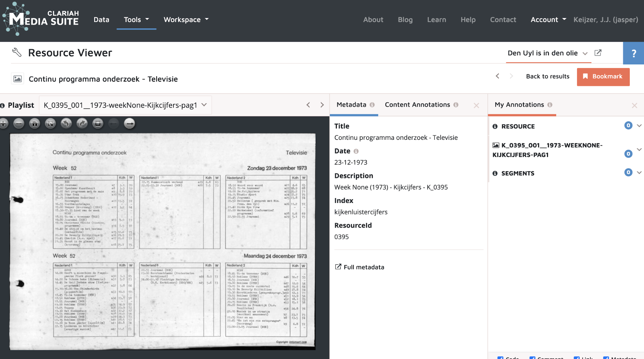Reset image view with home button
The height and width of the screenshot is (359, 644).
[x=34, y=124]
